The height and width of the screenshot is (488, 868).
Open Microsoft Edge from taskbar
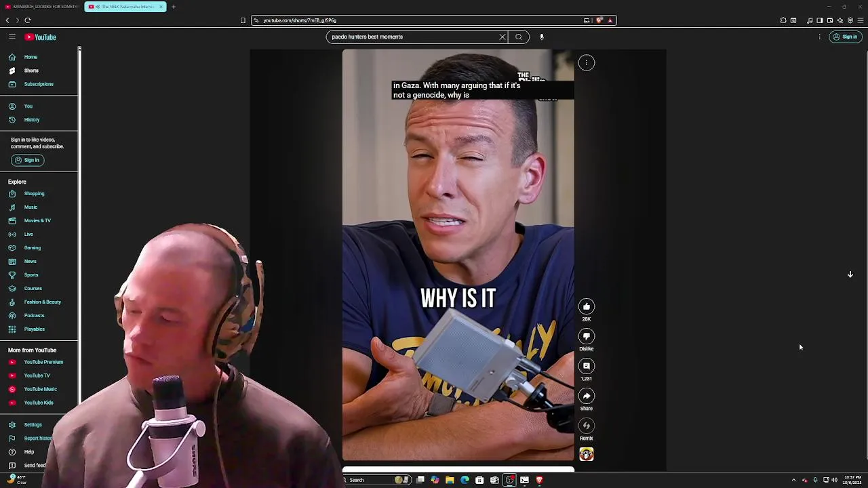[x=465, y=480]
